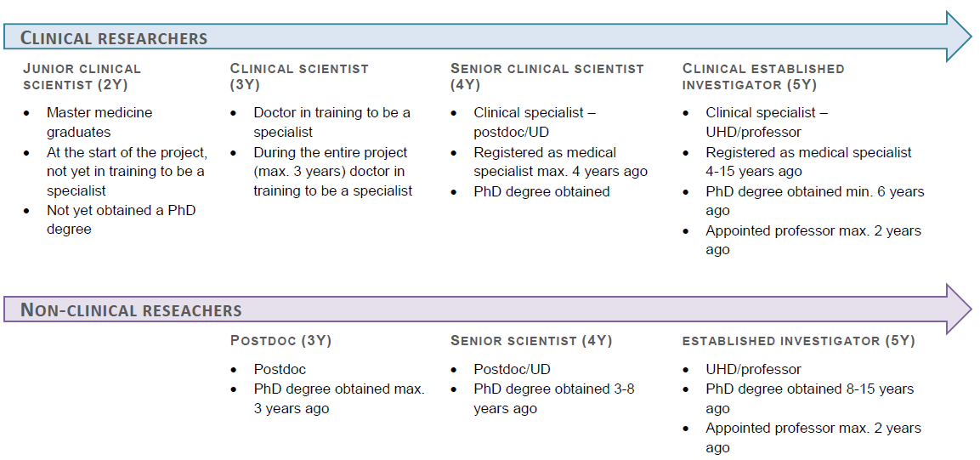Image resolution: width=980 pixels, height=460 pixels.
Task: Click the Doctor in training to be a specialist bullet
Action: click(331, 122)
